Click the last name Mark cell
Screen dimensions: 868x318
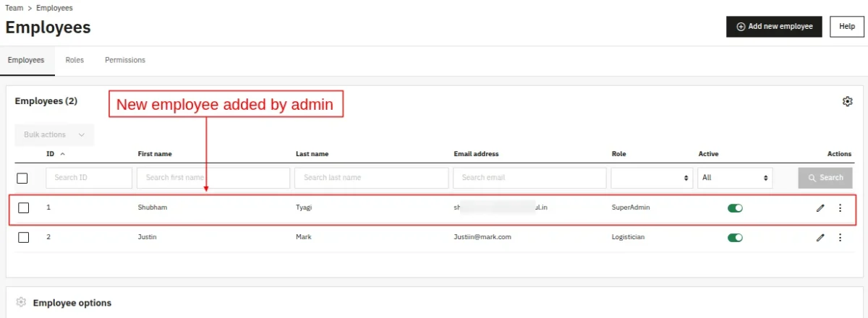(304, 237)
